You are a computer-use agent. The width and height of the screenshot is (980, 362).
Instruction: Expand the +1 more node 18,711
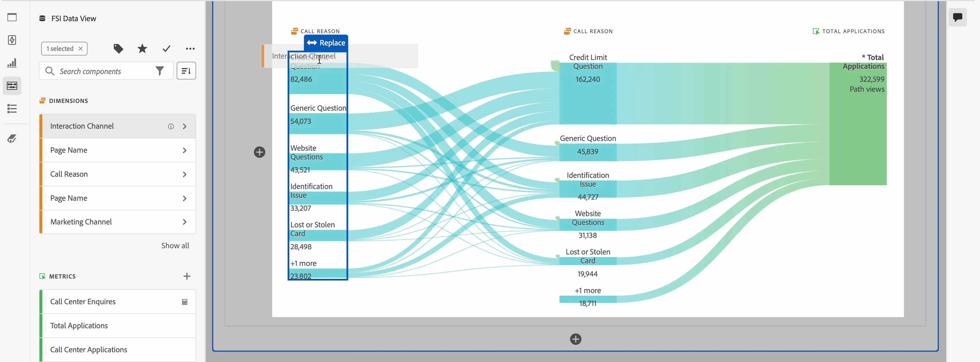588,300
